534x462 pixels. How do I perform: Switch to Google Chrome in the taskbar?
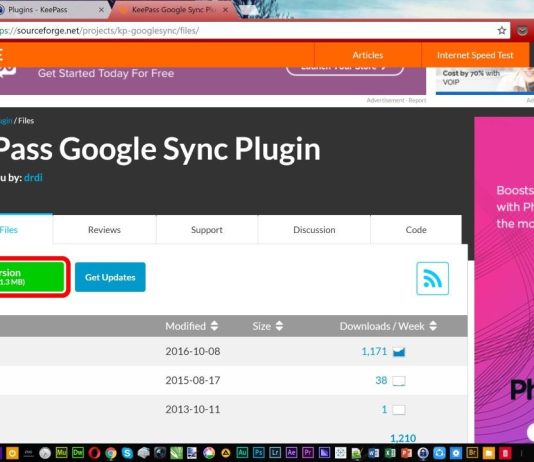pyautogui.click(x=111, y=453)
